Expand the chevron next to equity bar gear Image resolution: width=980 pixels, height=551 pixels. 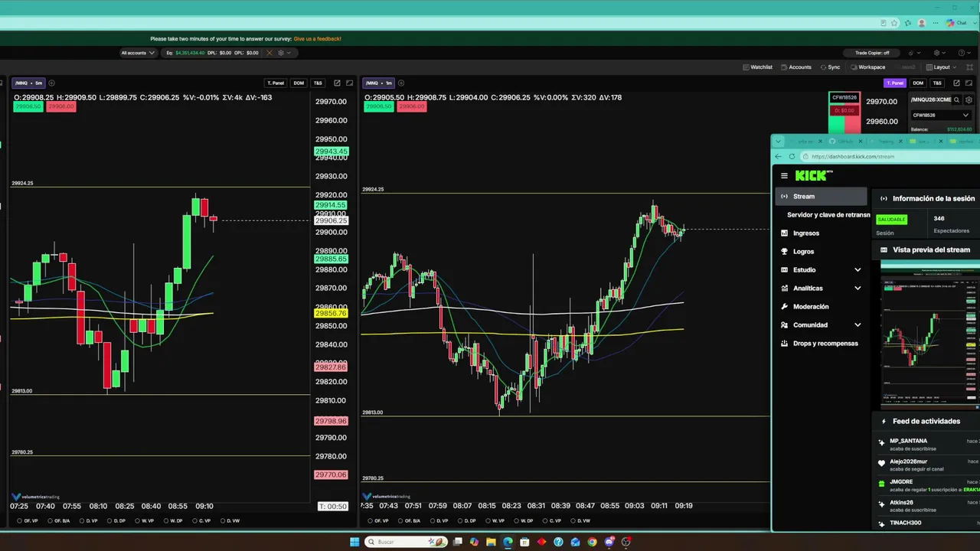click(289, 53)
